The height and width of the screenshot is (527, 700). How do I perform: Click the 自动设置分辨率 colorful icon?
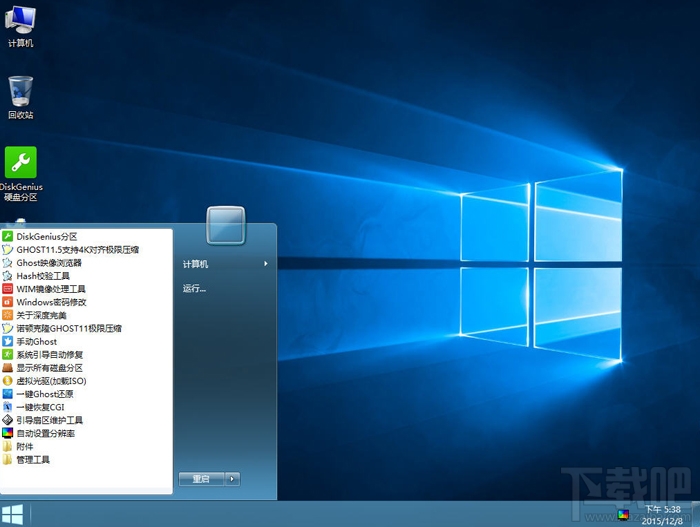[x=7, y=433]
